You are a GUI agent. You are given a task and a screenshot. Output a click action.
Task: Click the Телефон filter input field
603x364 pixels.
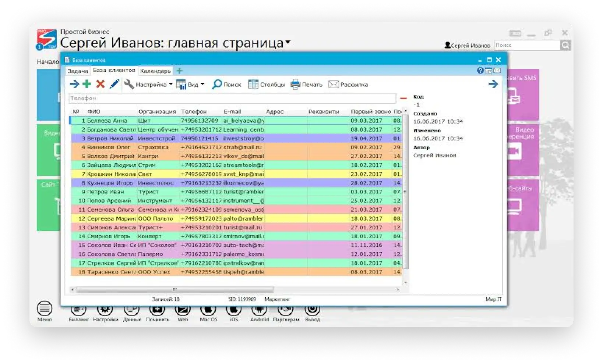(232, 98)
